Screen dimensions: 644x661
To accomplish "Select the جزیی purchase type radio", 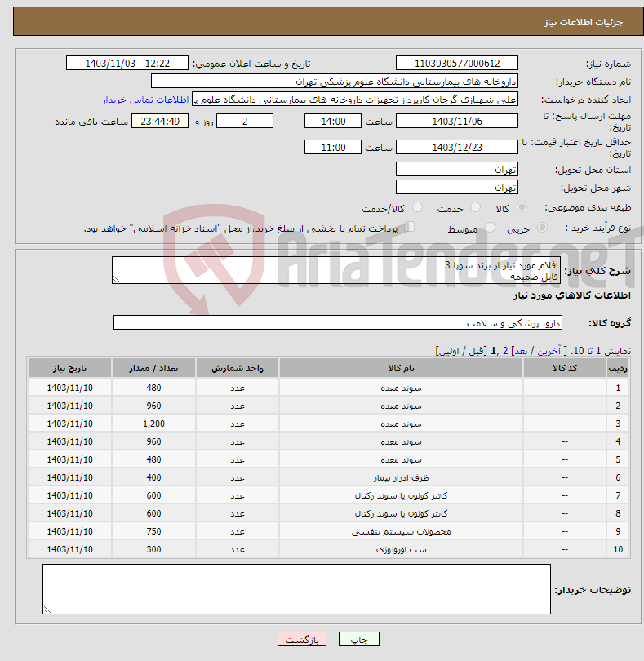I will 542,228.
